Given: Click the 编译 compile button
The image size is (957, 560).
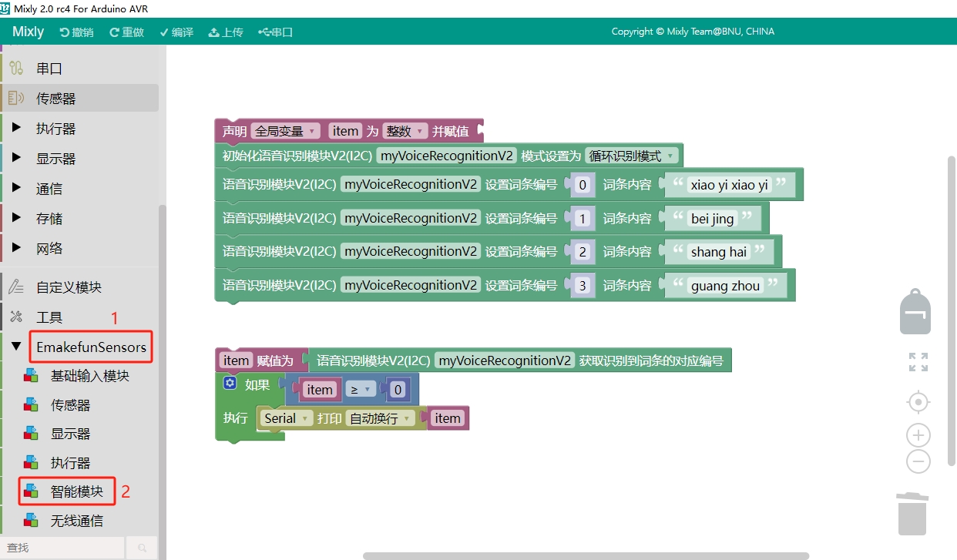Looking at the screenshot, I should point(176,32).
